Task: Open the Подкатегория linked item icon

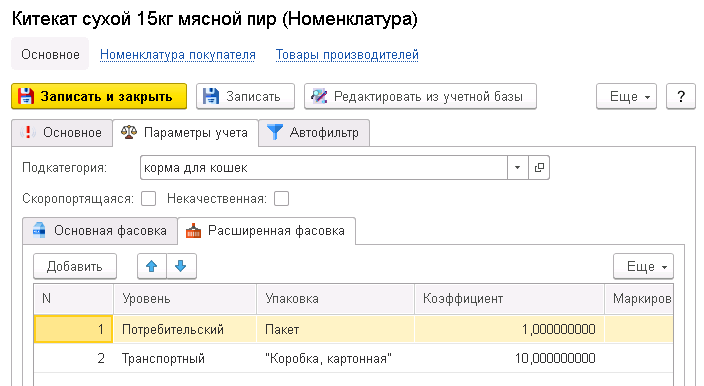Action: click(x=539, y=167)
